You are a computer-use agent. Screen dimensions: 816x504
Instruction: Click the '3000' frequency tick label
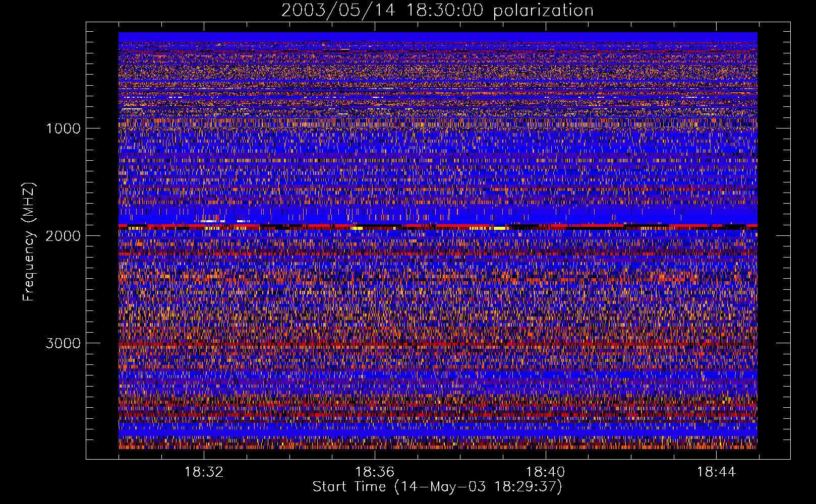[x=63, y=343]
